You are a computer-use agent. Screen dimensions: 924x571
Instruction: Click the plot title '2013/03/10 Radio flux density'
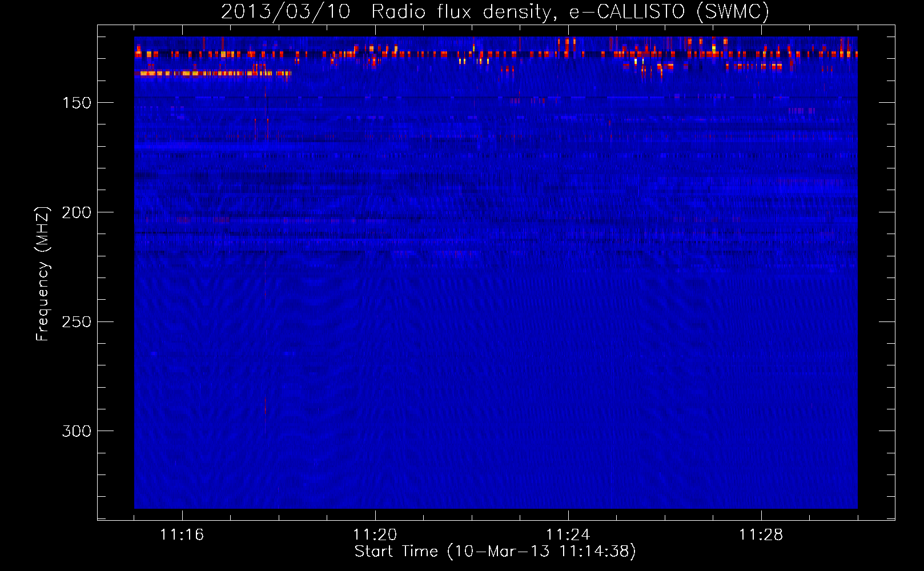495,11
